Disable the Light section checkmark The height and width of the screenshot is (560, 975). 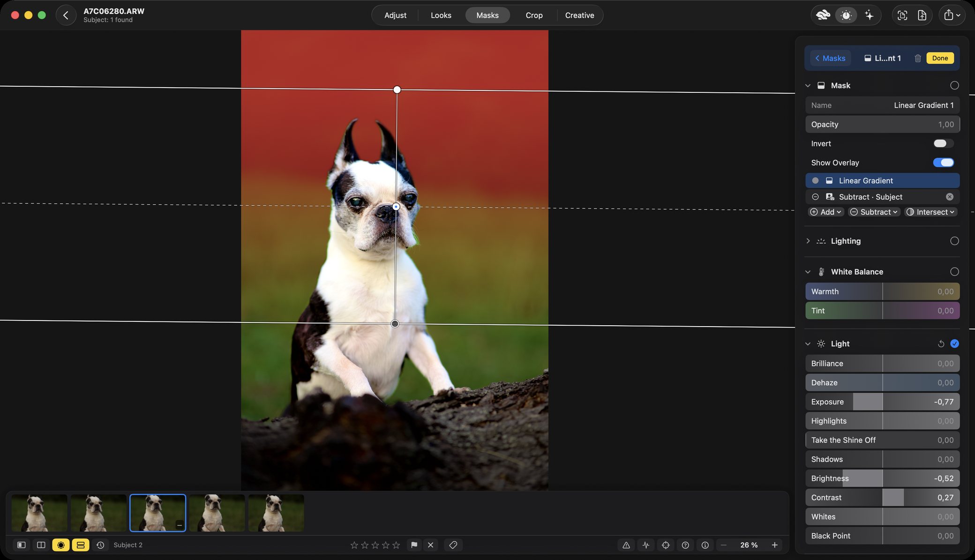(x=954, y=343)
